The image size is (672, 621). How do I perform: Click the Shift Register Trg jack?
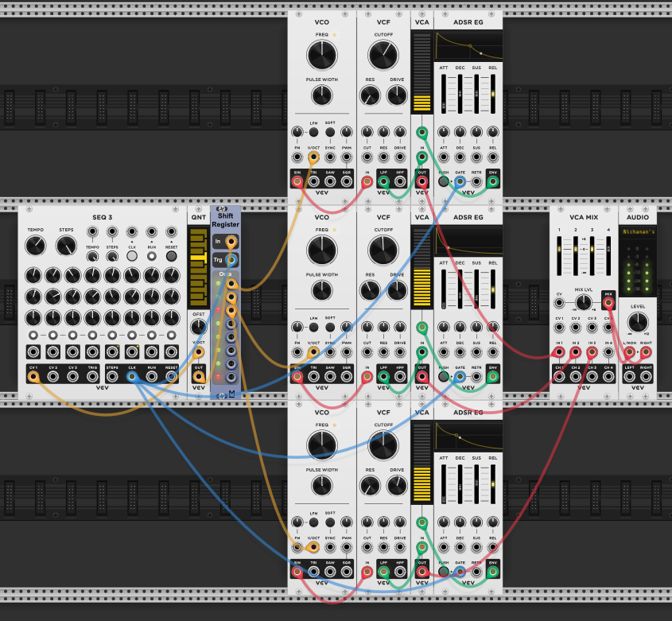[231, 260]
